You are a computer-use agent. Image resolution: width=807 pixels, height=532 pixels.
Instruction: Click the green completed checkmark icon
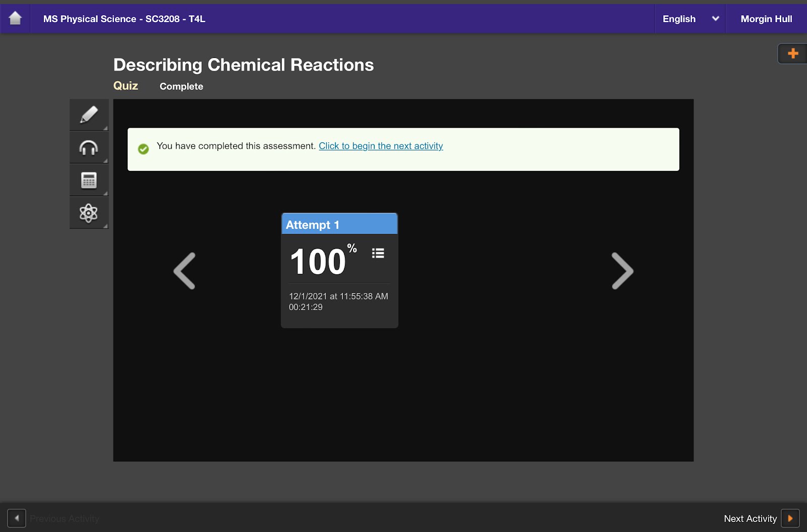click(x=143, y=149)
